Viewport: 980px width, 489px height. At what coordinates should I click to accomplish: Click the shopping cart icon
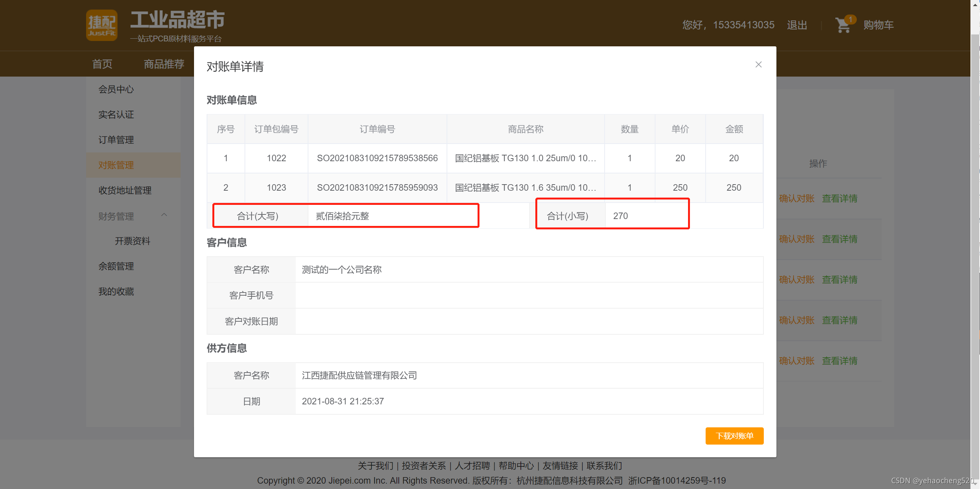tap(843, 25)
